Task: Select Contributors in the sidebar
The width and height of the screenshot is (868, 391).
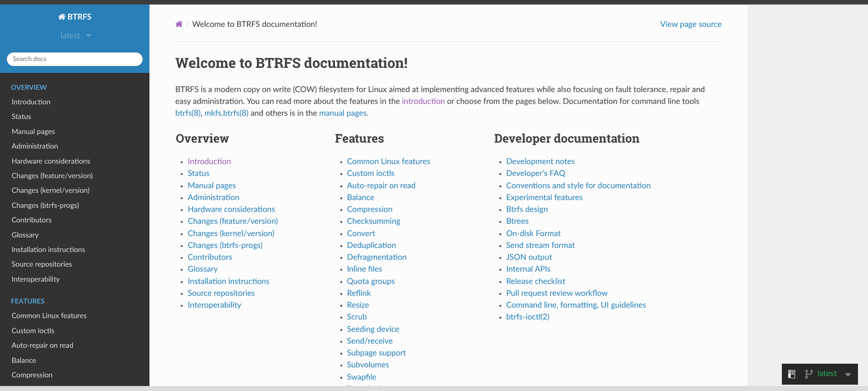Action: [32, 220]
